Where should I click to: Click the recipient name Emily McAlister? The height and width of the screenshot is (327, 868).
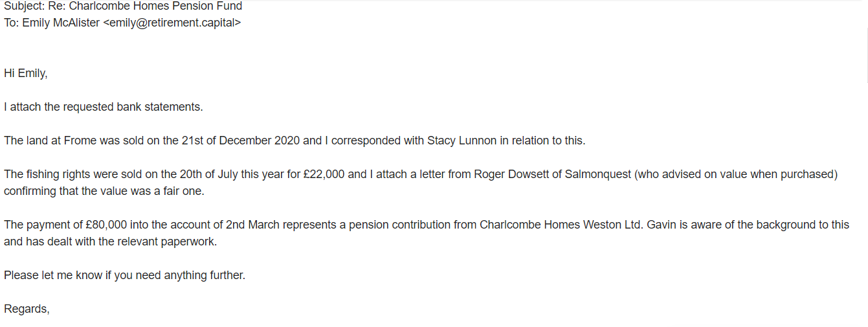click(61, 23)
